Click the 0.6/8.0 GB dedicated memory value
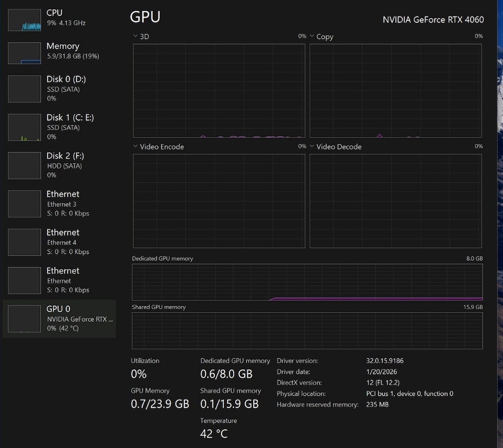Viewport: 503px width, 448px height. [226, 374]
